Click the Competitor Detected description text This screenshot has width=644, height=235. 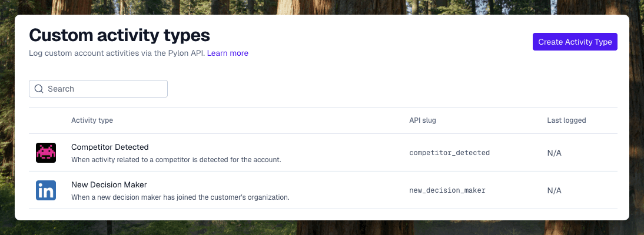coord(176,160)
